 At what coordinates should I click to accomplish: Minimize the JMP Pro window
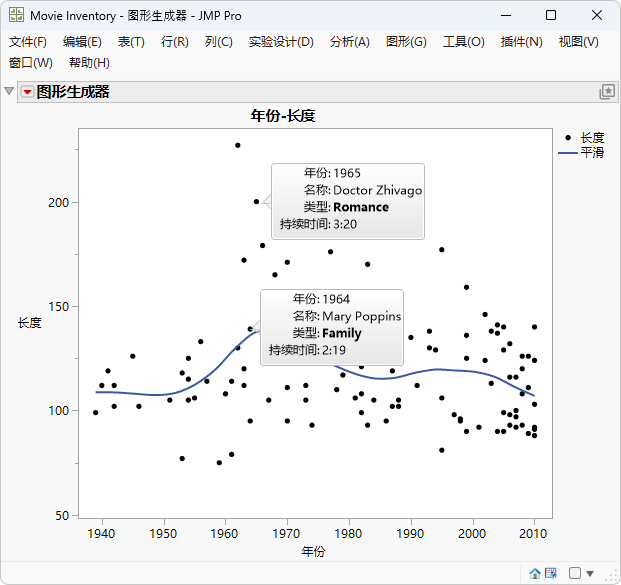click(506, 15)
